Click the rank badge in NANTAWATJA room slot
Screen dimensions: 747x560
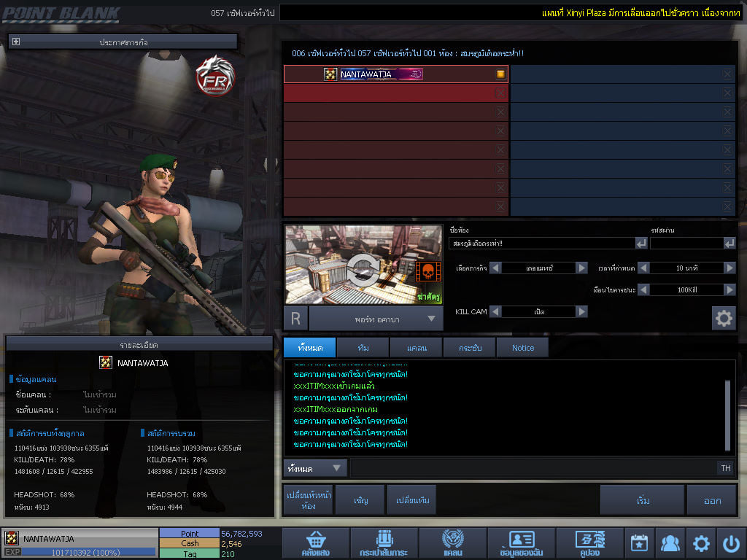click(x=330, y=74)
